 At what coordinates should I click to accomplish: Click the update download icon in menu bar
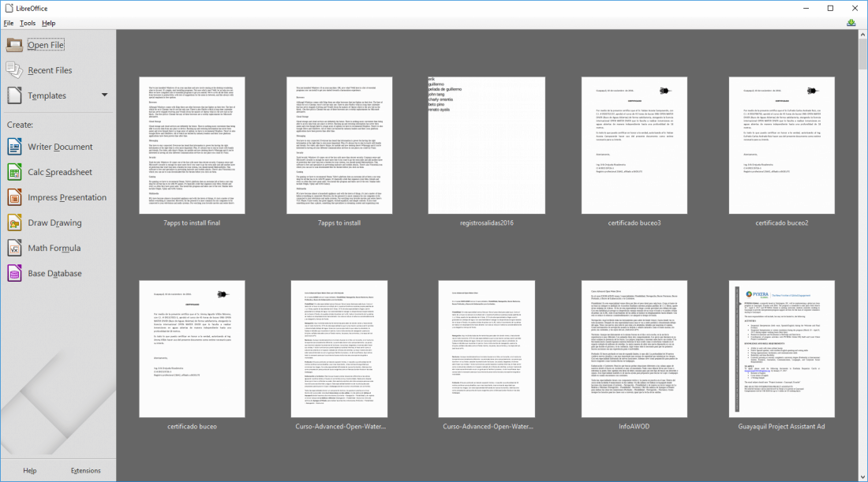pyautogui.click(x=852, y=23)
